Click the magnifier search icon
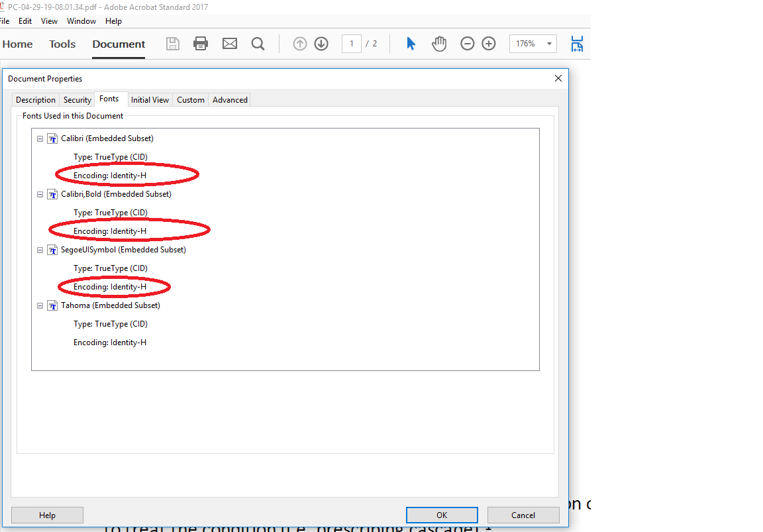 258,44
